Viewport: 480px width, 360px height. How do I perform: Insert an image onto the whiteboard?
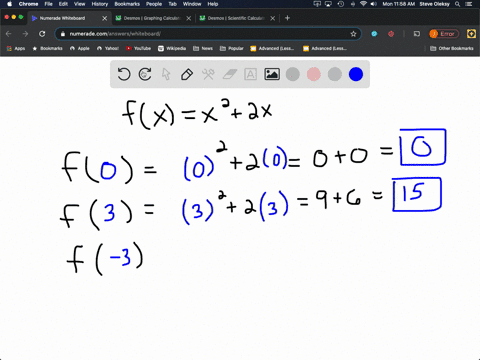[272, 74]
